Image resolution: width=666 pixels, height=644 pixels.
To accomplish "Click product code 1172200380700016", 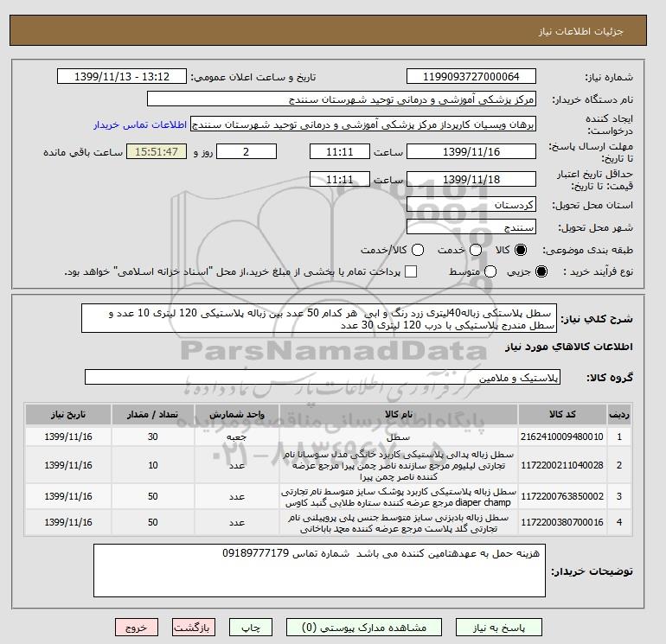I will click(x=562, y=522).
